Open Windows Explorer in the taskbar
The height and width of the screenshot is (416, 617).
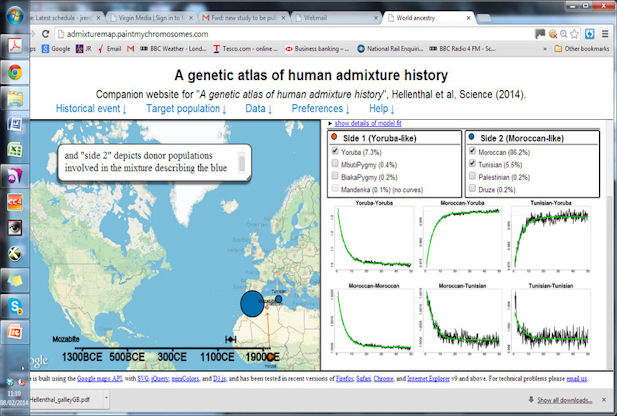(15, 98)
